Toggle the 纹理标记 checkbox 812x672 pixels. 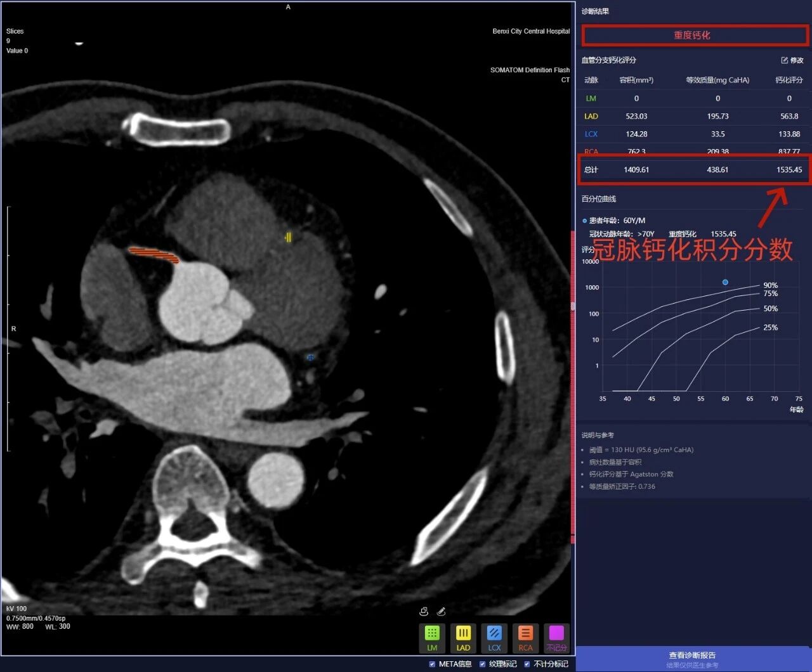click(x=483, y=664)
